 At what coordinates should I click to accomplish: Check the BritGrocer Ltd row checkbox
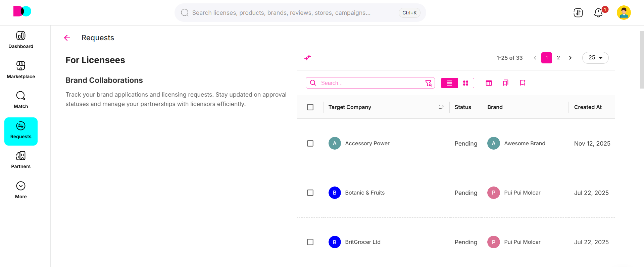tap(310, 242)
